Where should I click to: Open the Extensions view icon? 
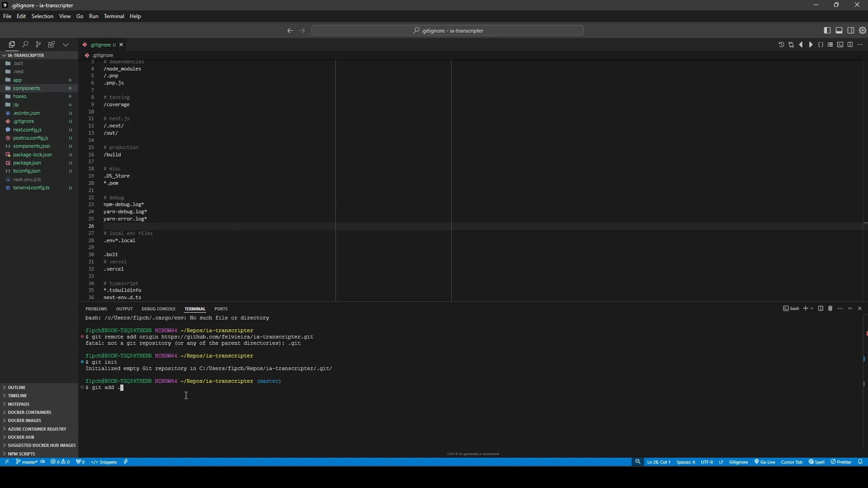52,44
